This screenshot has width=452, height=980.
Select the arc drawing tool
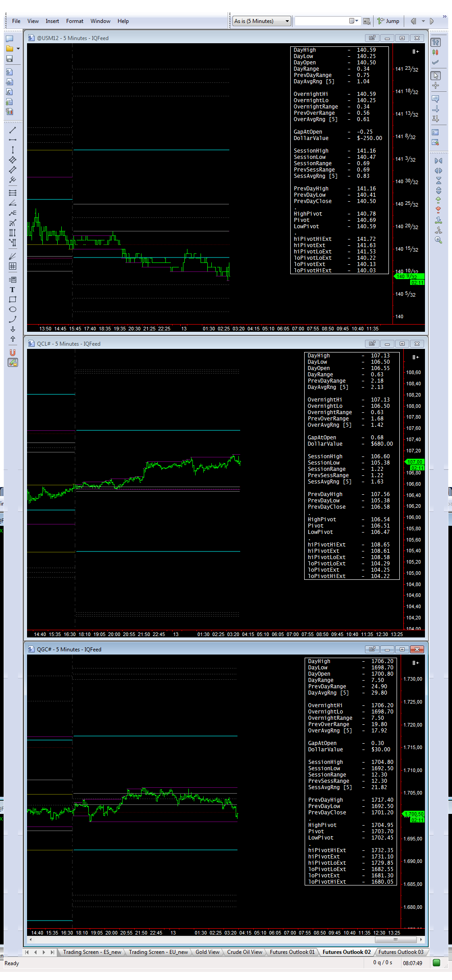[x=13, y=319]
